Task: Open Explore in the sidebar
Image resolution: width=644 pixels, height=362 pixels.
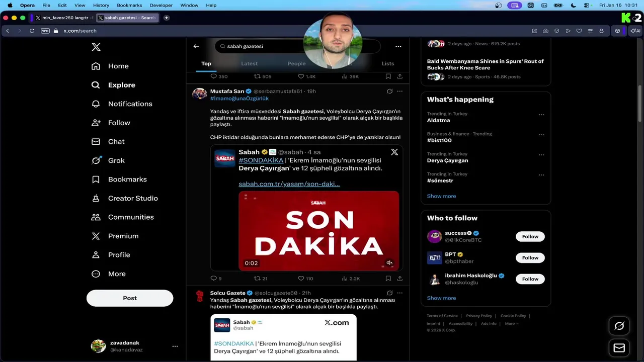Action: [x=114, y=85]
